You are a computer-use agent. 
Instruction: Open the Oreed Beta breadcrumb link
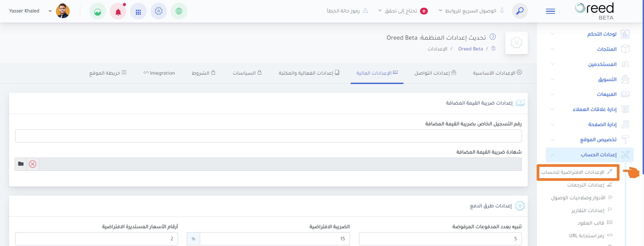(x=470, y=49)
